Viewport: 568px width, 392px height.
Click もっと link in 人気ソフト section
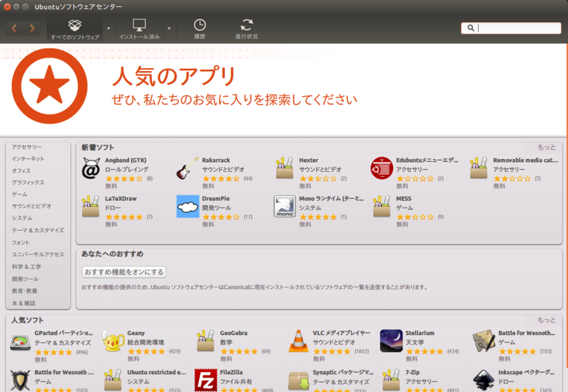[546, 320]
